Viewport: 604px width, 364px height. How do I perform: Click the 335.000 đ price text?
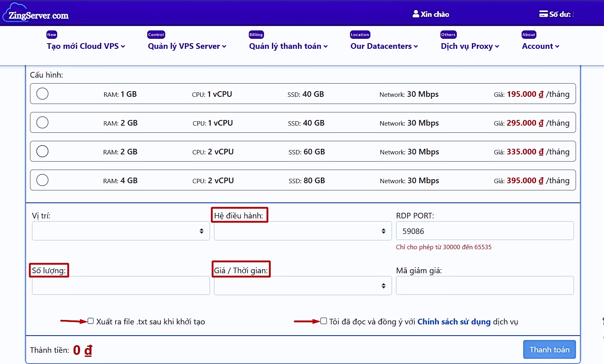pos(525,152)
